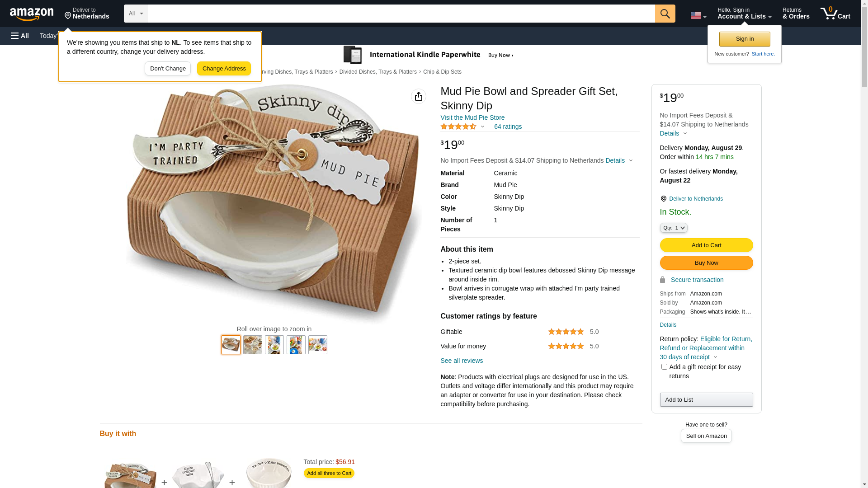The image size is (868, 488).
Task: Open the search category All dropdown
Action: [136, 14]
